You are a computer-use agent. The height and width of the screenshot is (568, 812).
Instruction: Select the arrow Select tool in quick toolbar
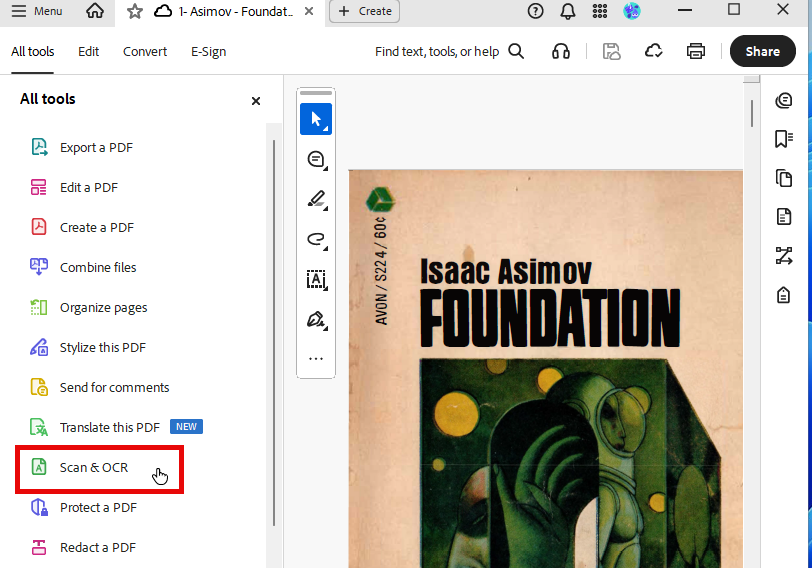click(x=316, y=119)
